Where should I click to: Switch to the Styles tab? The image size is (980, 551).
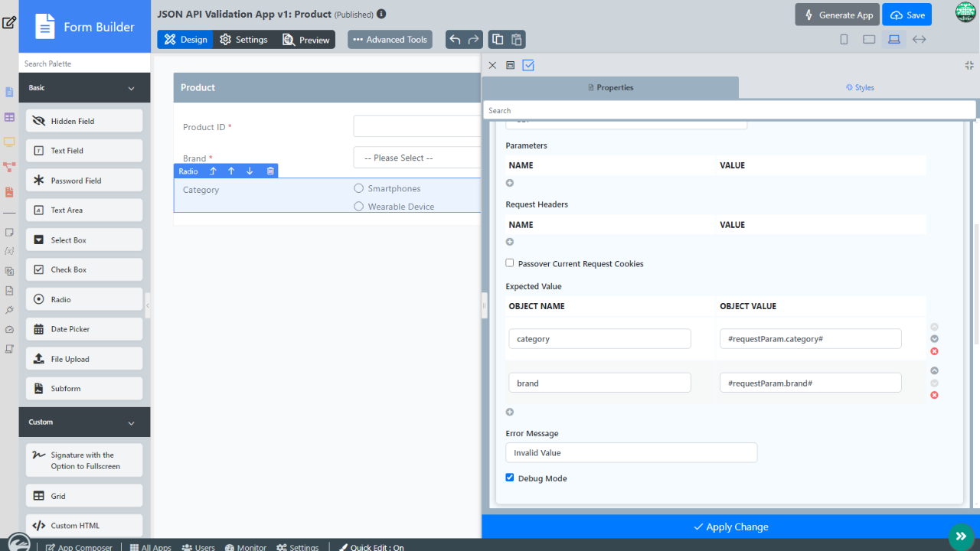859,87
